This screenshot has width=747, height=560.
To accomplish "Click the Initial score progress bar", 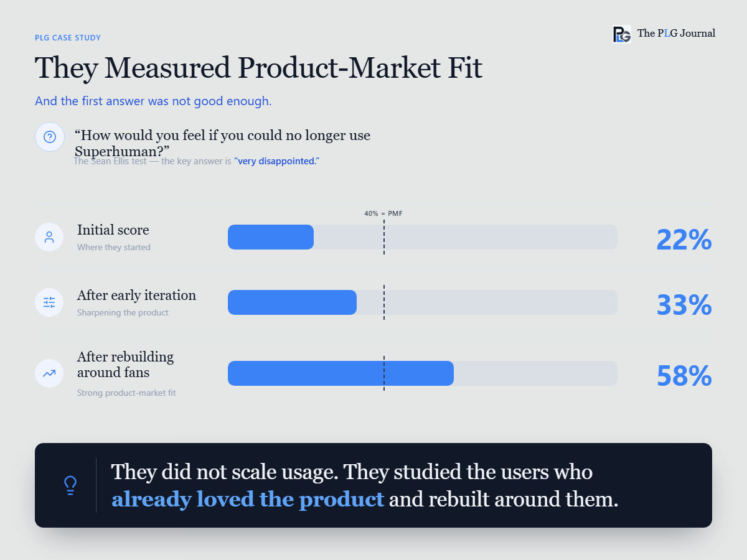I will click(423, 237).
